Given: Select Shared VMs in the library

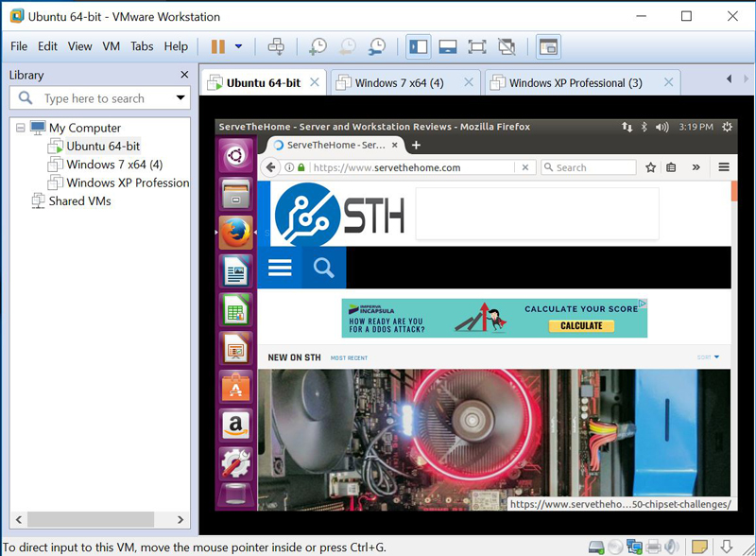Looking at the screenshot, I should click(72, 200).
